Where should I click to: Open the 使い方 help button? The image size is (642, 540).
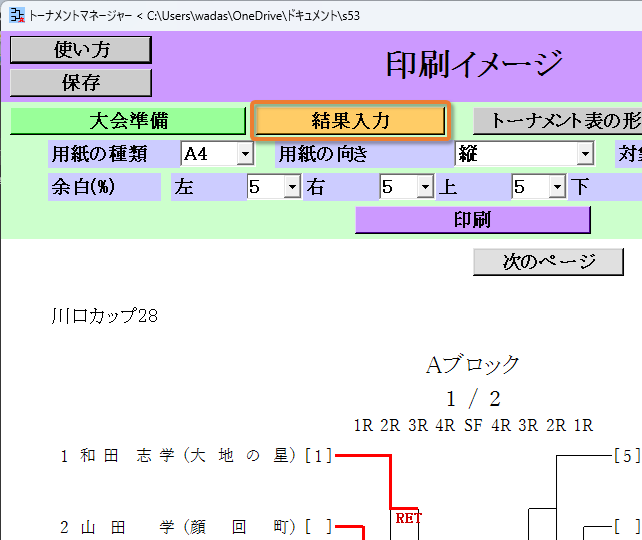pos(81,50)
